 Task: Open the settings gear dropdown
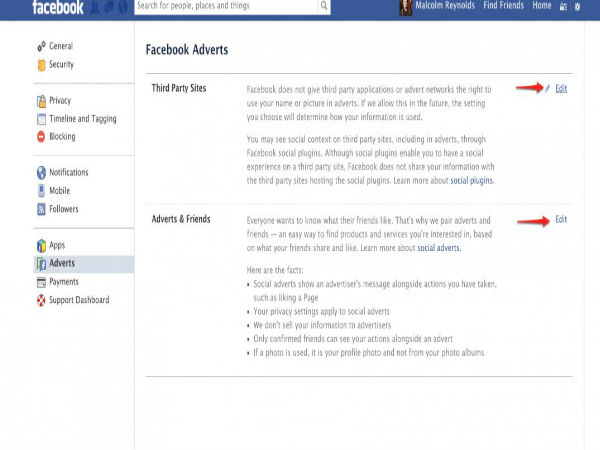(x=577, y=7)
